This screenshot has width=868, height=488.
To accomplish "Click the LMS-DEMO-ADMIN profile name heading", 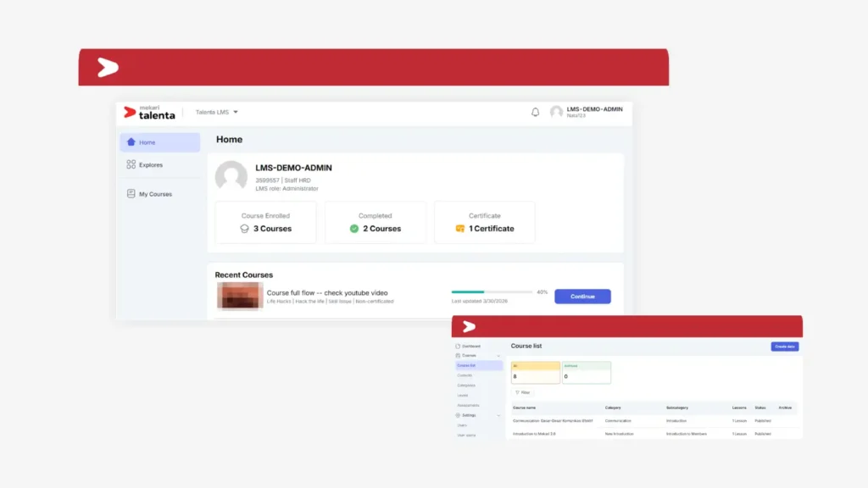I will [293, 168].
